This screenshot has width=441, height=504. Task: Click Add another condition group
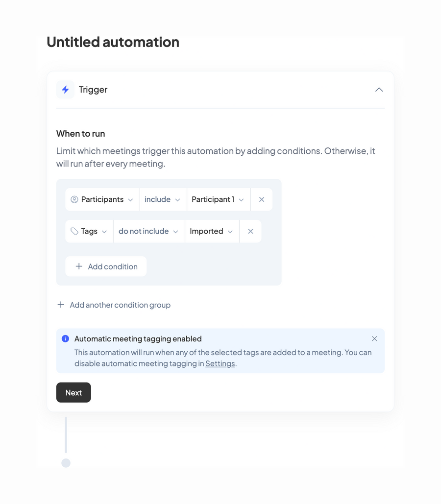pos(120,305)
